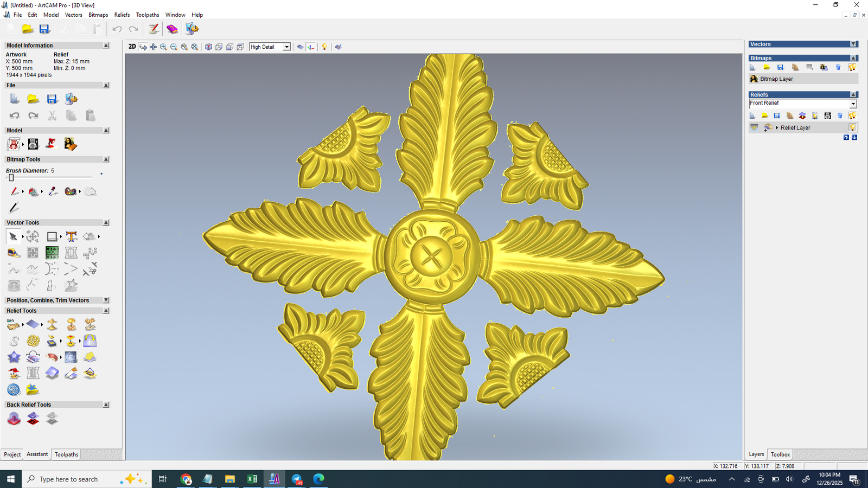Move the relief layer up with arrow button
Image resolution: width=868 pixels, height=488 pixels.
[846, 138]
